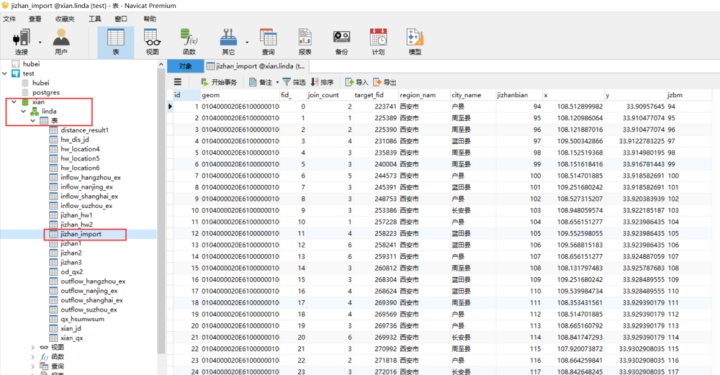The image size is (720, 375).
Task: Expand the Views (视图) tree node
Action: [x=33, y=347]
